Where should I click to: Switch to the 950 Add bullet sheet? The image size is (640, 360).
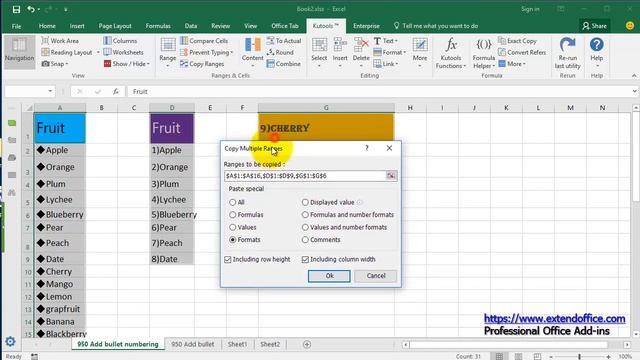(193, 344)
